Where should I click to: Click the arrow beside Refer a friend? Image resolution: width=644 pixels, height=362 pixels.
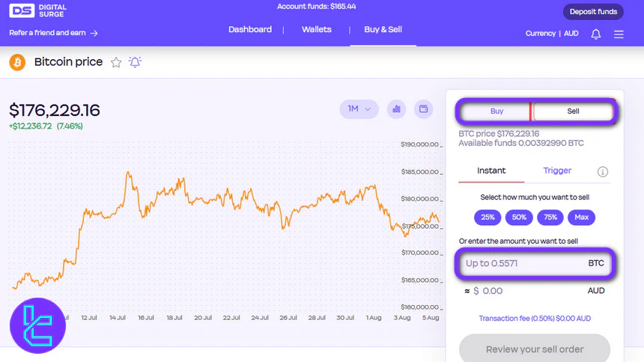(x=94, y=33)
